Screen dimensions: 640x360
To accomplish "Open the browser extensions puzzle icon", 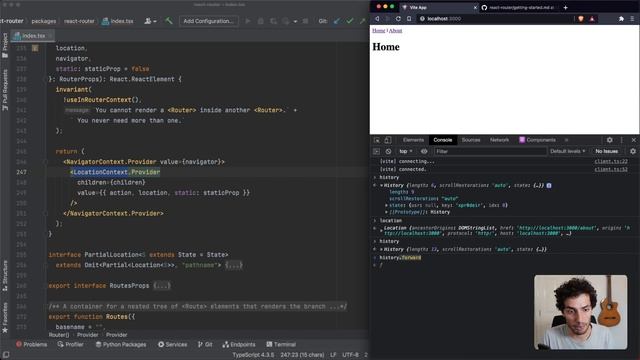I will tap(621, 19).
